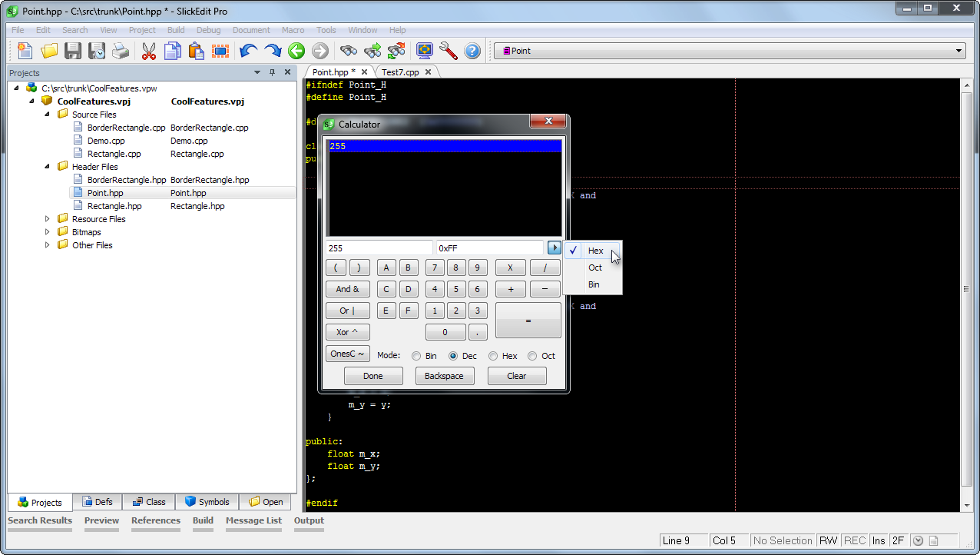Click the New File toolbar icon
The height and width of the screenshot is (555, 980).
click(25, 51)
